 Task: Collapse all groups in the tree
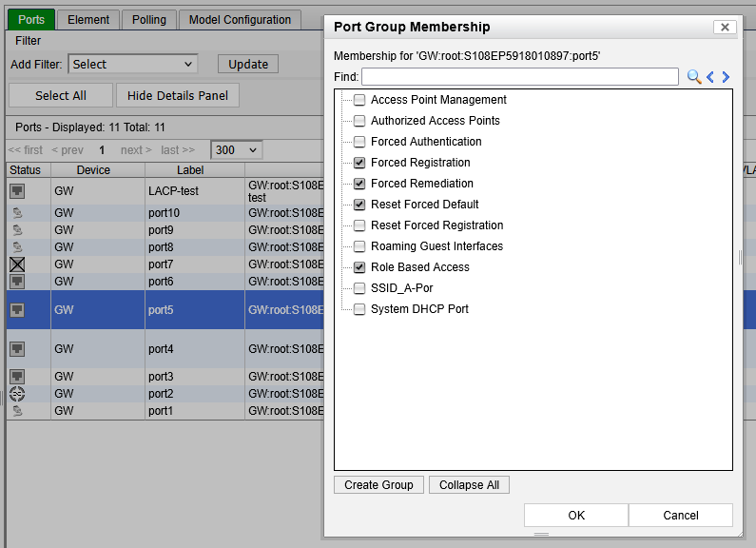(x=469, y=485)
